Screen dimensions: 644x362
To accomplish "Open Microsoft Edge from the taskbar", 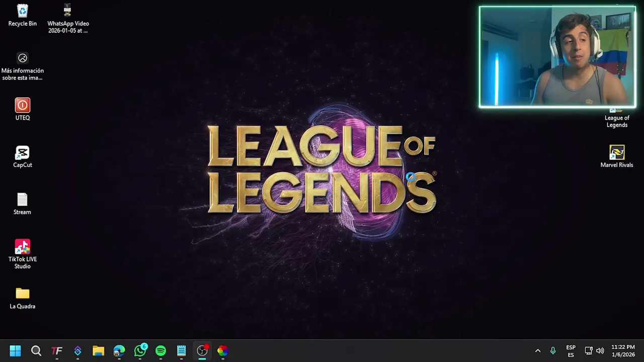I will click(x=119, y=351).
